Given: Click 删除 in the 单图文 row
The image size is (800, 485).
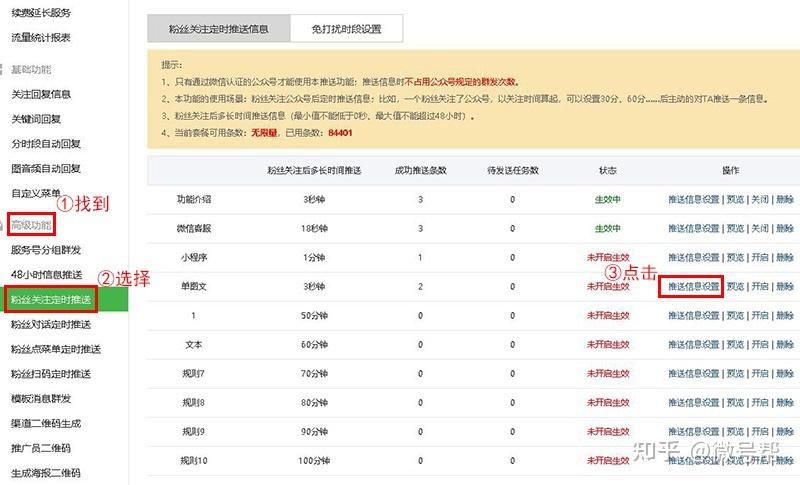Looking at the screenshot, I should pos(785,287).
